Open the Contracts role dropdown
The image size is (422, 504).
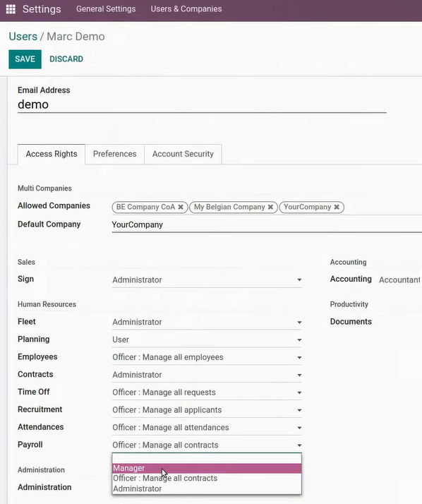pos(207,375)
